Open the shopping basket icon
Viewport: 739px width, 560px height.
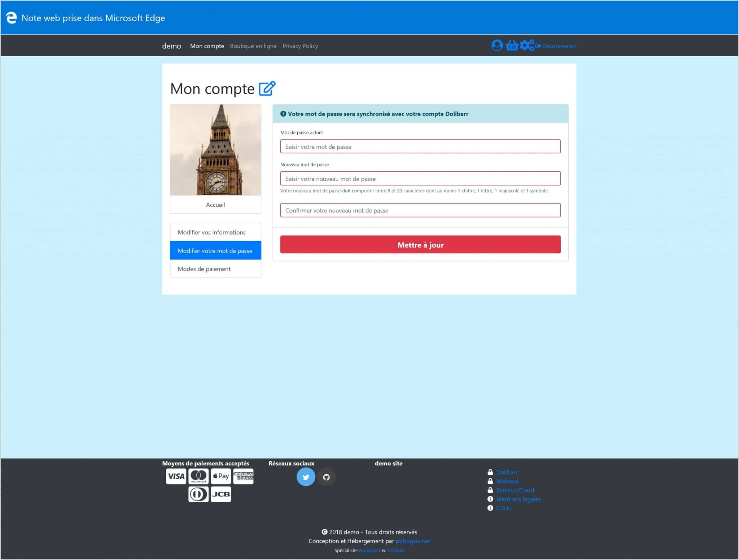pos(512,45)
